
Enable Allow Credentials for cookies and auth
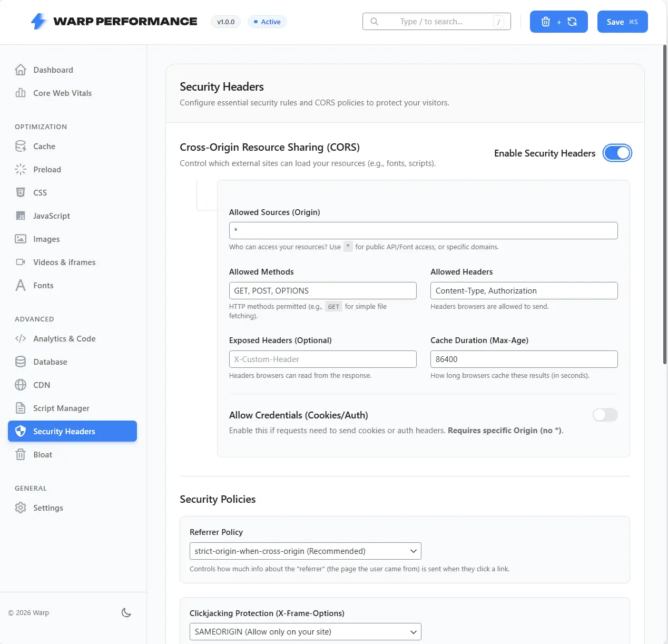click(605, 415)
